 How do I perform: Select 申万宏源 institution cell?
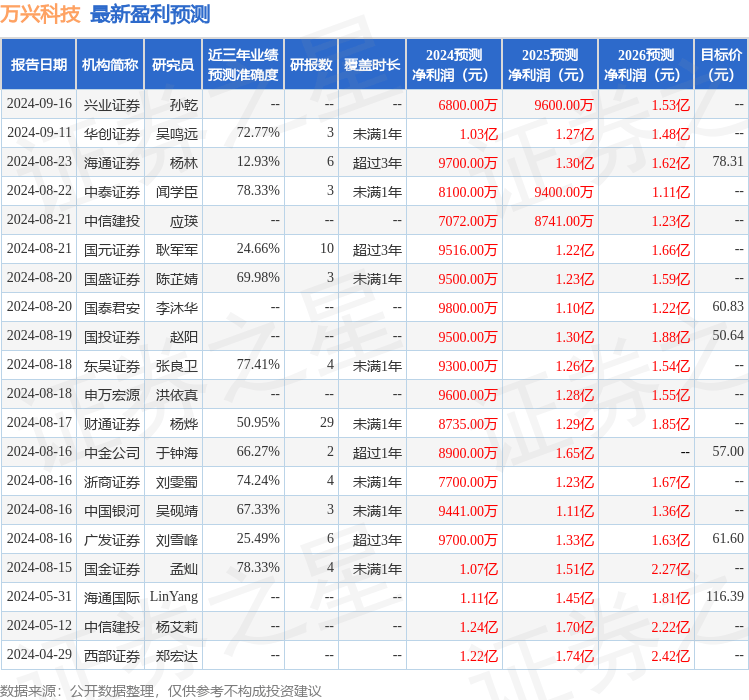112,395
